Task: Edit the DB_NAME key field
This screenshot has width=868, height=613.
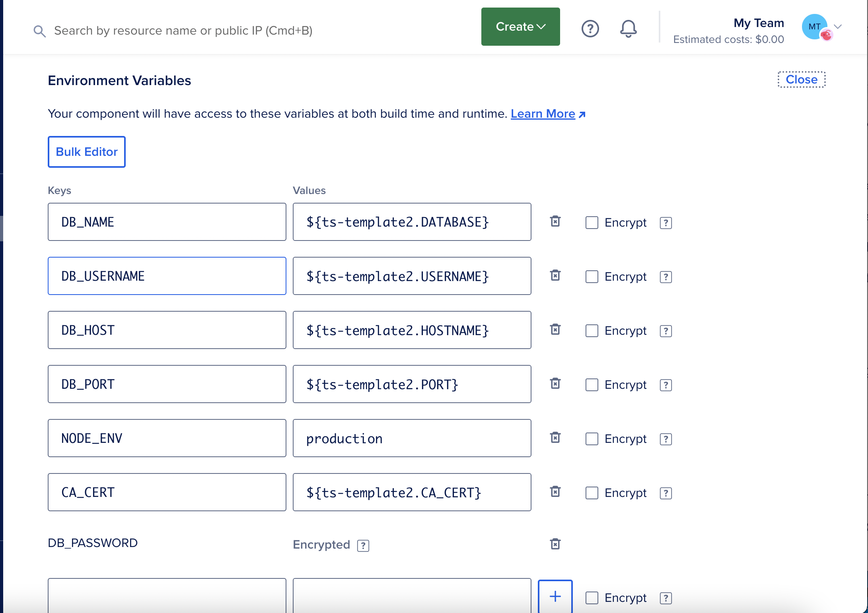Action: click(167, 222)
